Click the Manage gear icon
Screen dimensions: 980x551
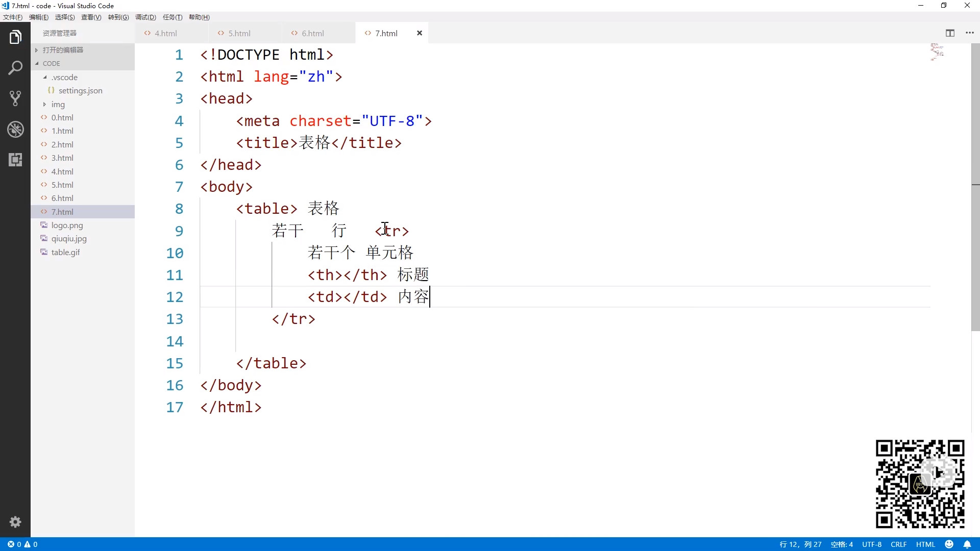[15, 522]
